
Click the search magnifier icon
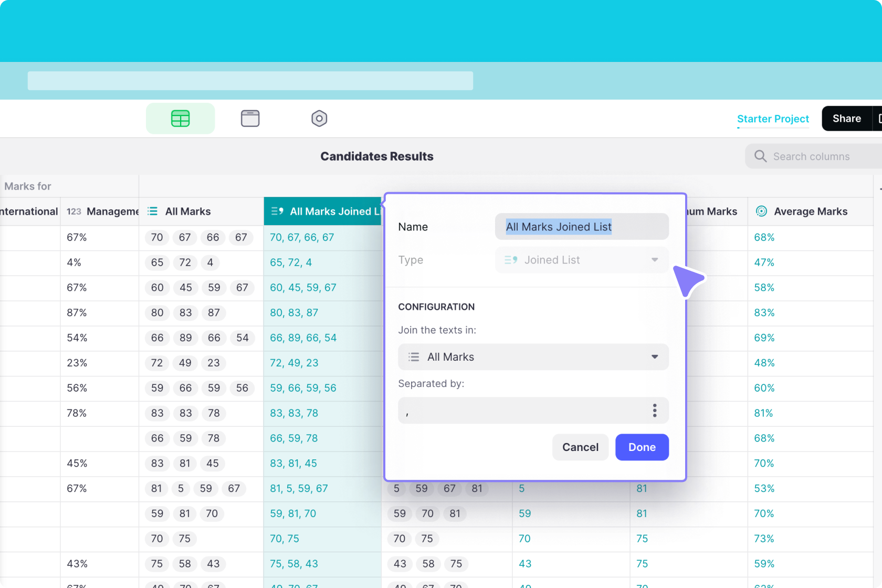tap(760, 156)
